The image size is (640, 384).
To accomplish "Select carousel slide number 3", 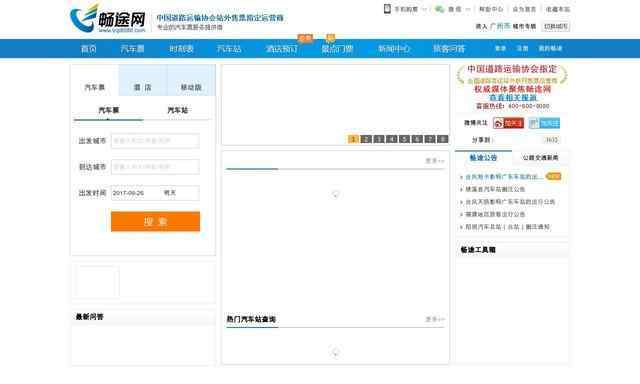I will [379, 139].
